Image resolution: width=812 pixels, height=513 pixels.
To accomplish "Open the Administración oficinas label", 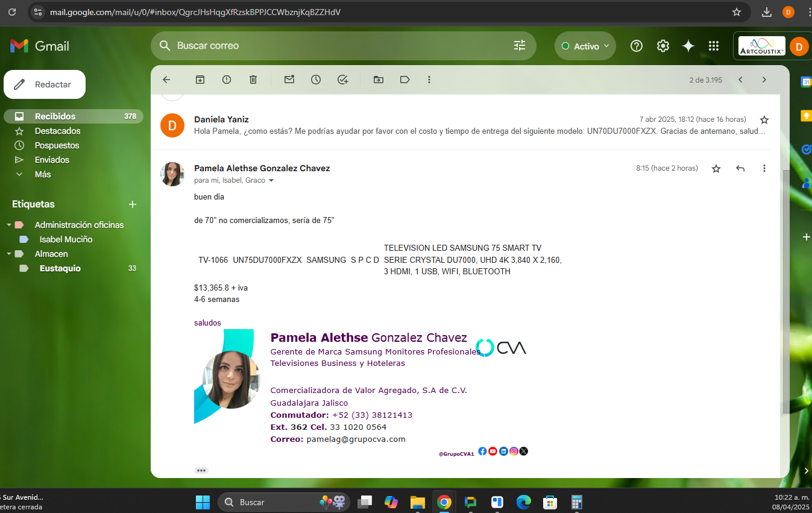I will tap(79, 225).
